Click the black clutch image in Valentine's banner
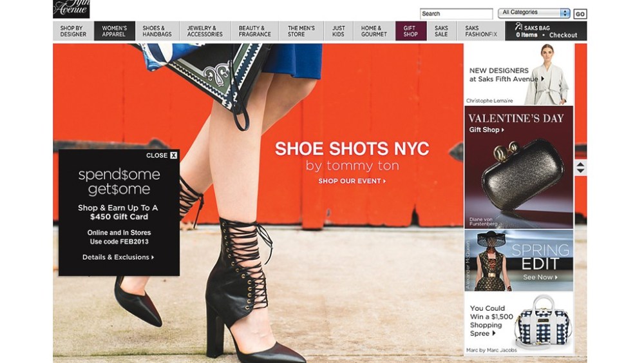The width and height of the screenshot is (644, 363). click(x=522, y=175)
